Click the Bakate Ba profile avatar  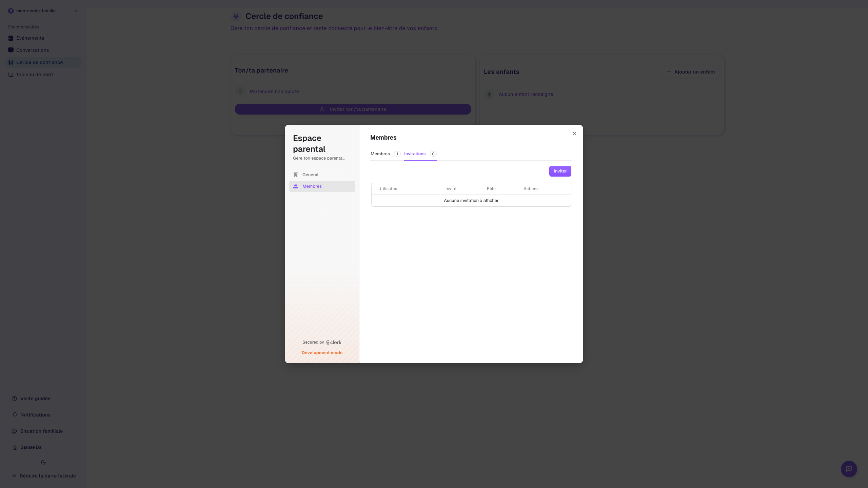[x=15, y=447]
